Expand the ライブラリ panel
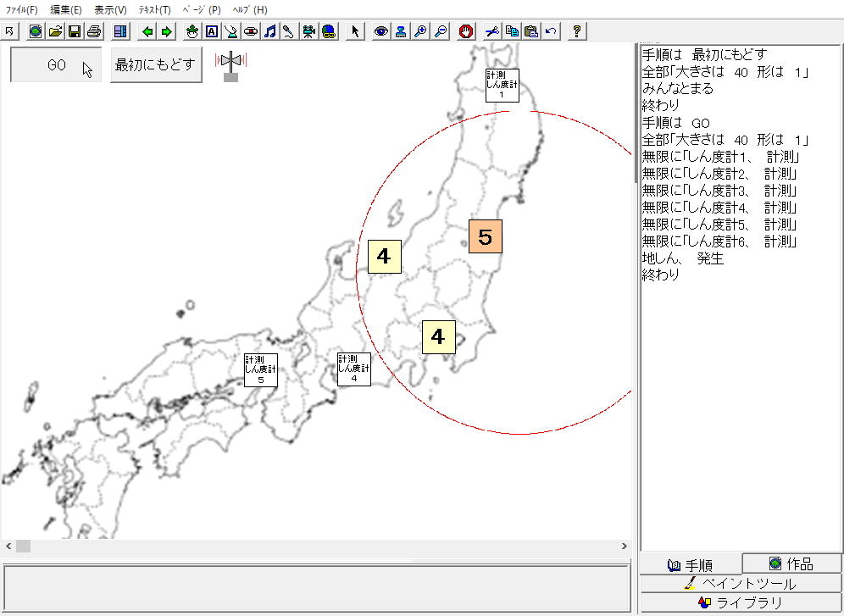The width and height of the screenshot is (844, 616). pyautogui.click(x=741, y=602)
